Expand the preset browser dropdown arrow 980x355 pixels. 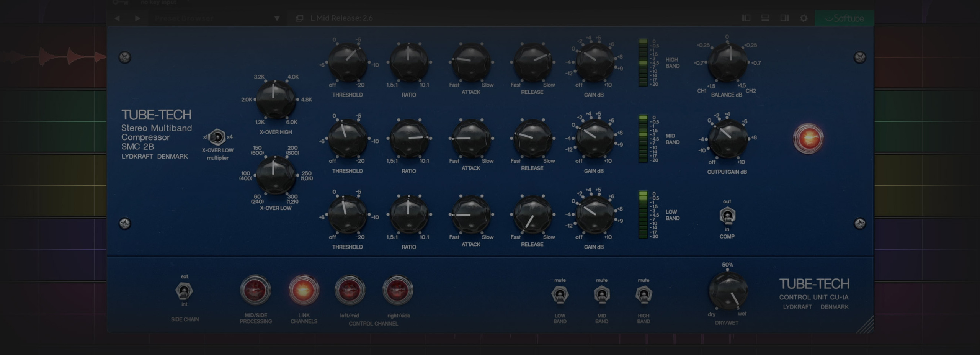[277, 18]
